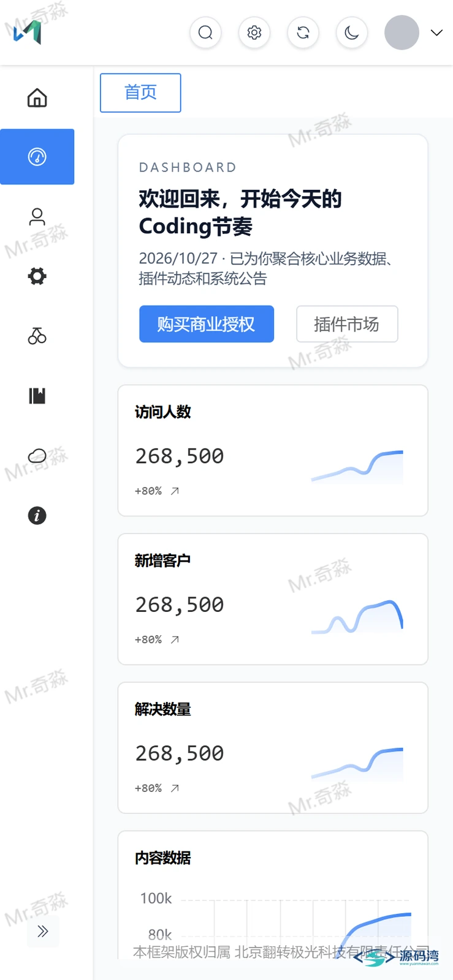Viewport: 453px width, 980px height.
Task: Toggle dark mode with the moon icon
Action: pos(352,32)
